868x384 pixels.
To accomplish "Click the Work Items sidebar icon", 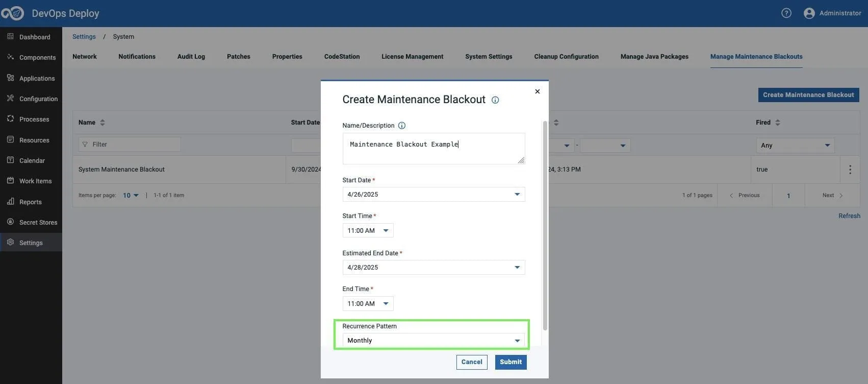I will (x=10, y=181).
